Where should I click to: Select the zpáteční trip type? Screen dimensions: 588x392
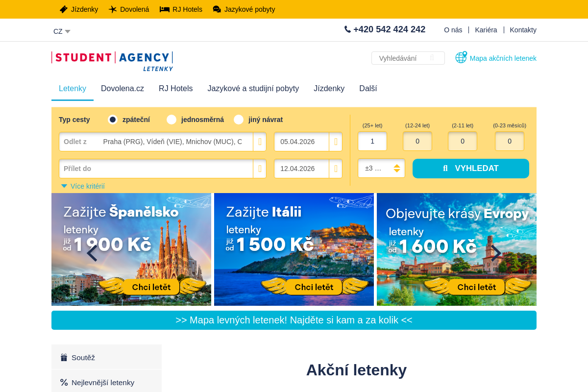pyautogui.click(x=113, y=120)
